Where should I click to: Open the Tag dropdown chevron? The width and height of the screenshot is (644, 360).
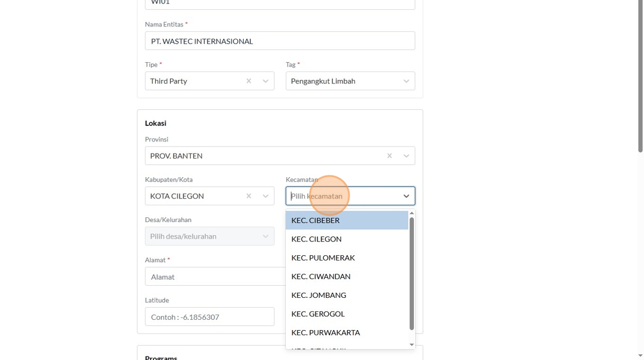[x=406, y=81]
